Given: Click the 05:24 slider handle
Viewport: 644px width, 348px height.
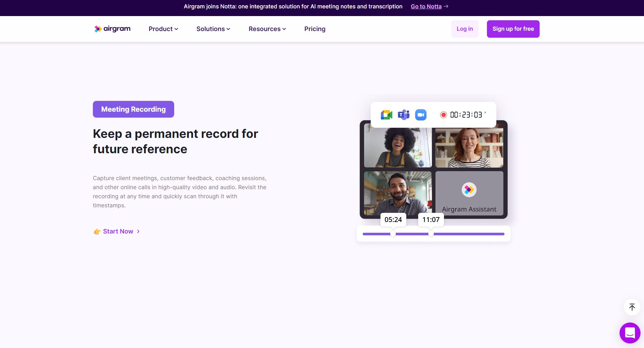Looking at the screenshot, I should (x=393, y=234).
